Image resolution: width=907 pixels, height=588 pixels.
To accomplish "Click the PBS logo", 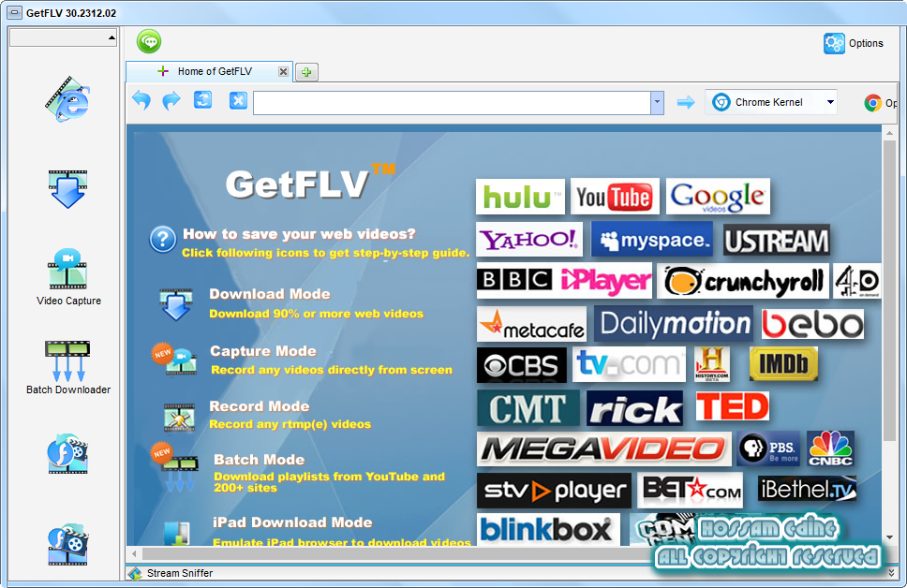I will pos(768,448).
